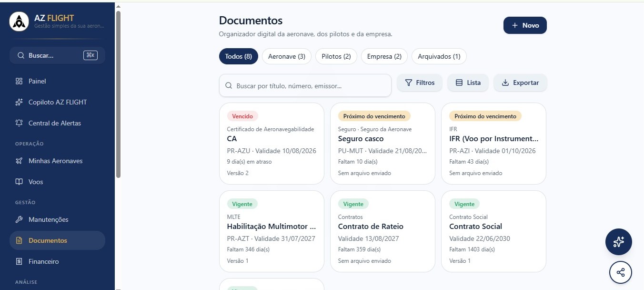The width and height of the screenshot is (644, 290).
Task: Click the sidebar vertical scrollbar
Action: point(118,94)
